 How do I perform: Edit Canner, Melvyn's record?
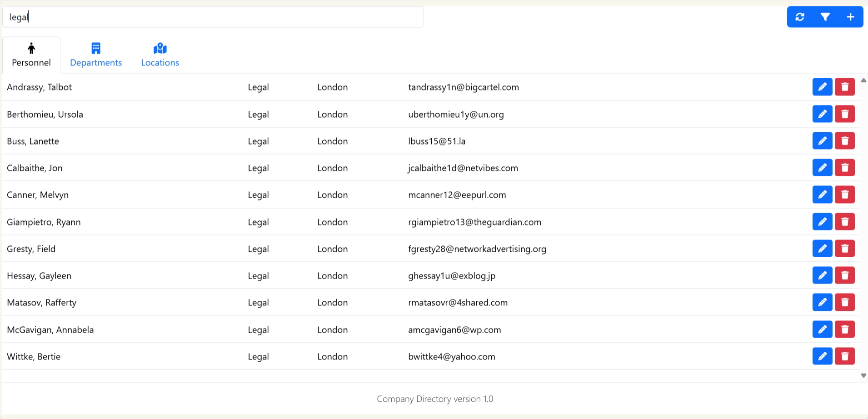pyautogui.click(x=822, y=195)
